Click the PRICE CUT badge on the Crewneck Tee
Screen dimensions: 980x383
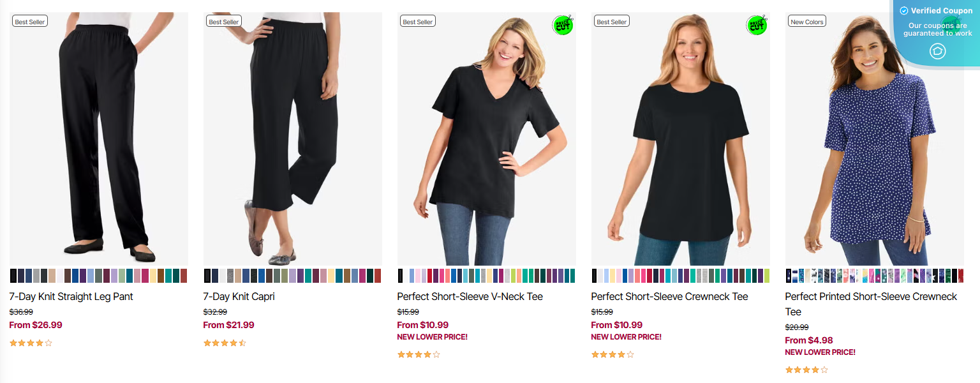(757, 26)
